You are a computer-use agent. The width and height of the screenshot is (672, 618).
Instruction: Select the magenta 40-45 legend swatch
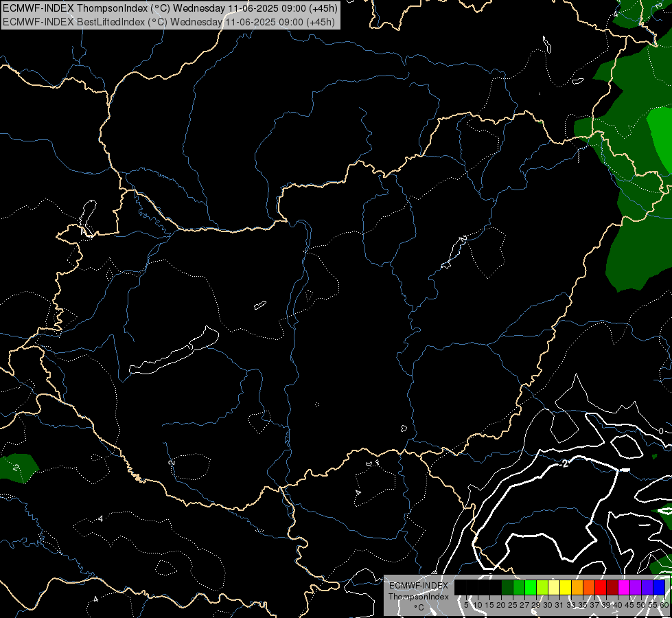pos(624,587)
